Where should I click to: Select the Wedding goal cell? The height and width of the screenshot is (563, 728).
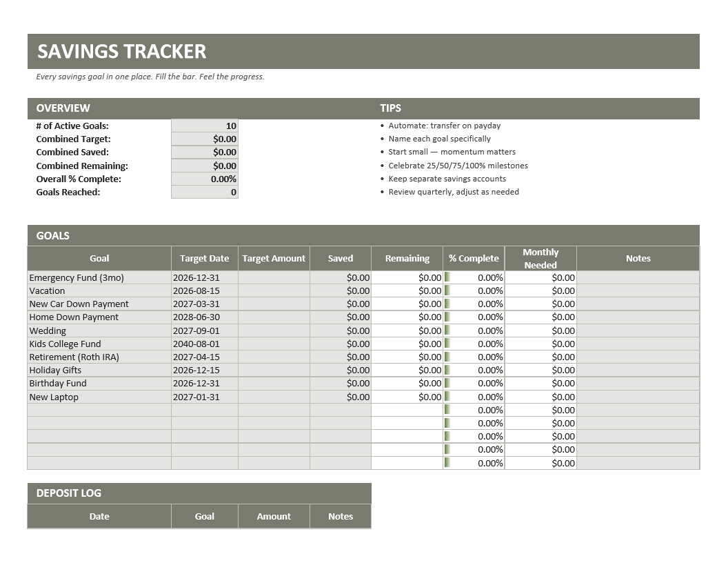coord(99,330)
